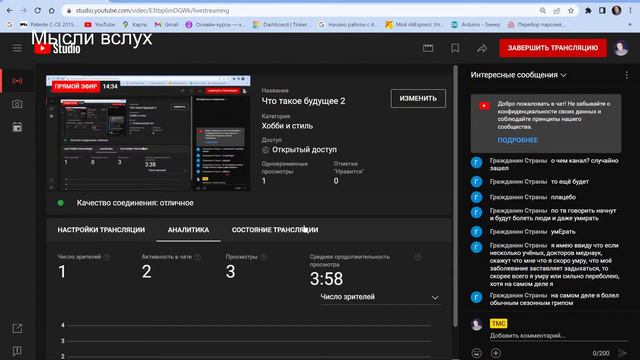Open browser extensions puzzle icon
Image resolution: width=640 pixels, height=360 pixels.
[588, 11]
